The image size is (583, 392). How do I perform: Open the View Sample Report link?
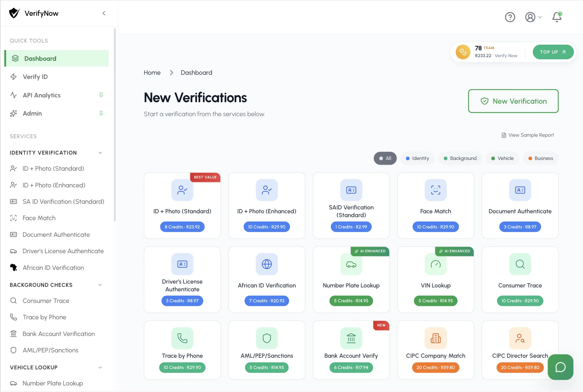tap(528, 135)
